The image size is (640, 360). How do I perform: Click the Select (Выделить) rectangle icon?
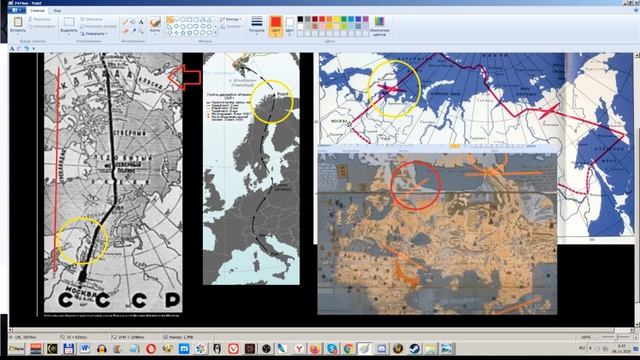[x=69, y=22]
